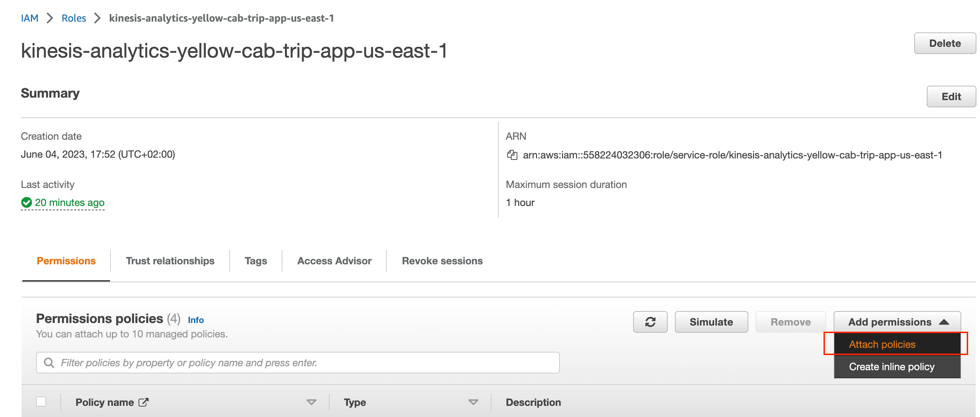Image resolution: width=980 pixels, height=417 pixels.
Task: Open the Info link beside Permissions policies
Action: [x=196, y=320]
